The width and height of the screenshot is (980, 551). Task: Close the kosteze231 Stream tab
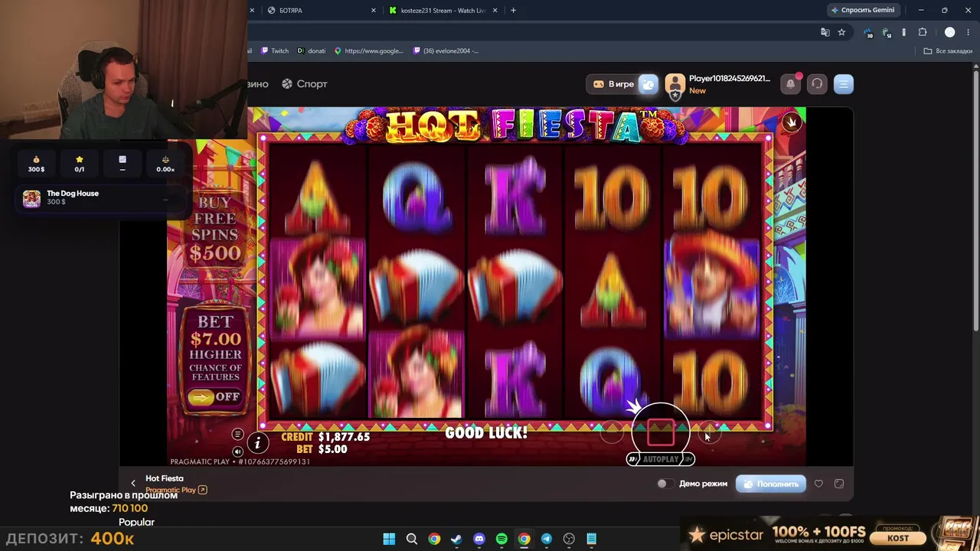495,11
